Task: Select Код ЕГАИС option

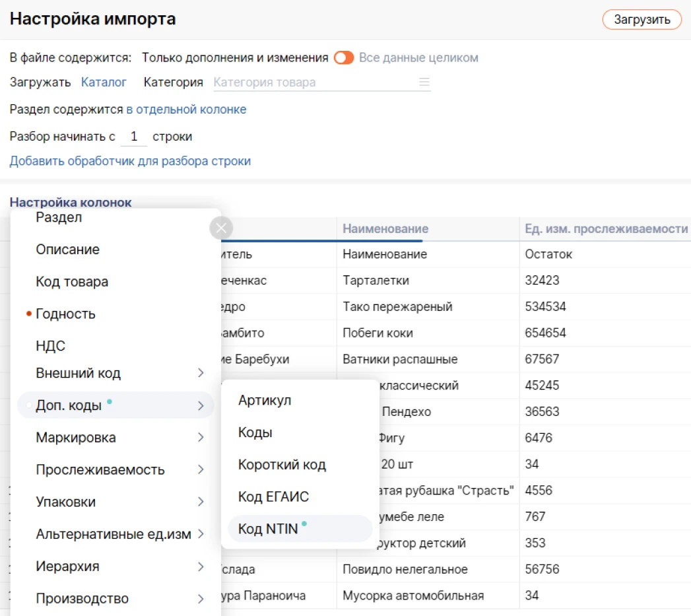Action: pos(273,497)
